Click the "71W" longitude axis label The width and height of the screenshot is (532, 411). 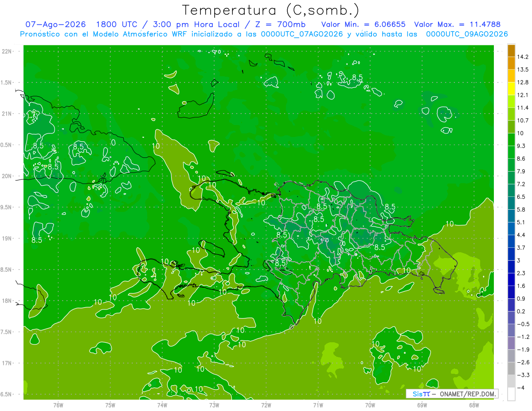pos(318,405)
